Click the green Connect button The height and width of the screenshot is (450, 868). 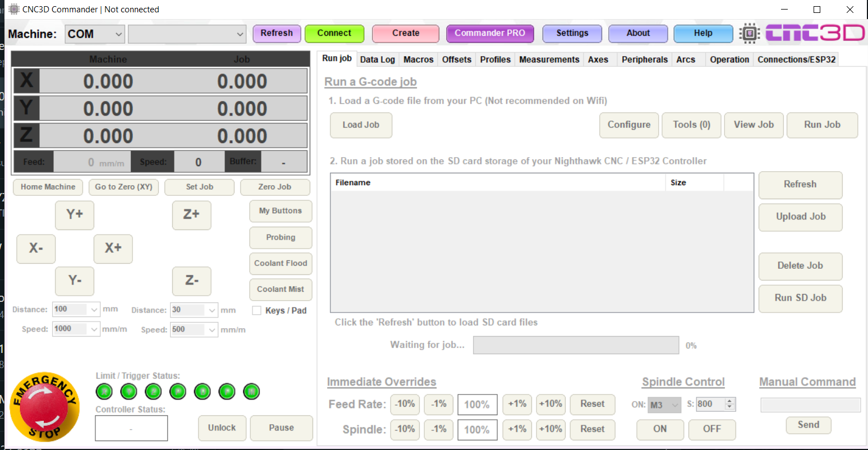pos(334,33)
